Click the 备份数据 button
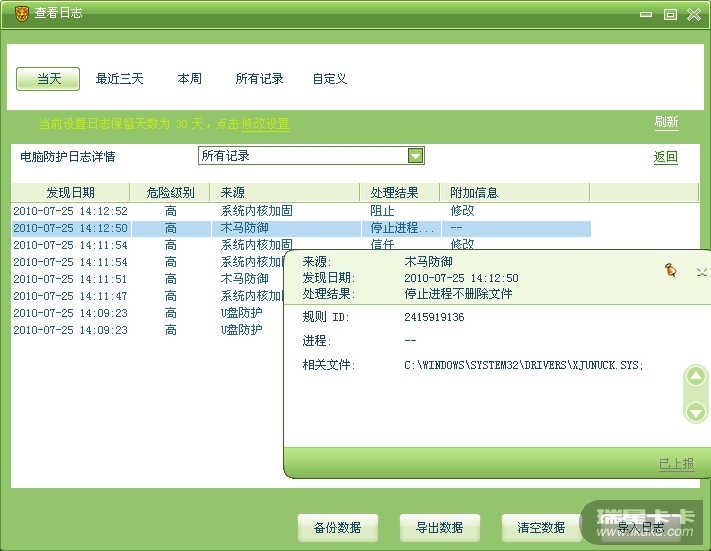This screenshot has width=711, height=551. [338, 527]
